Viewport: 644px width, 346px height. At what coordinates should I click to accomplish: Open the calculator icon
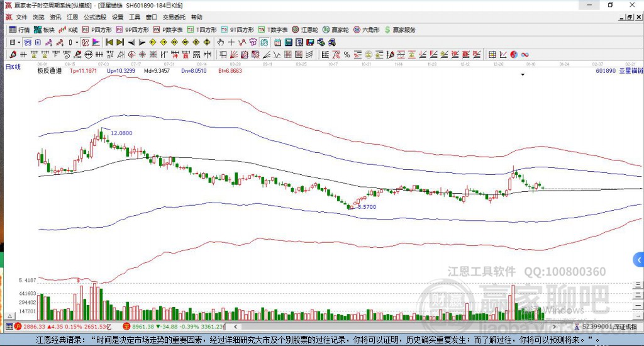pos(288,42)
